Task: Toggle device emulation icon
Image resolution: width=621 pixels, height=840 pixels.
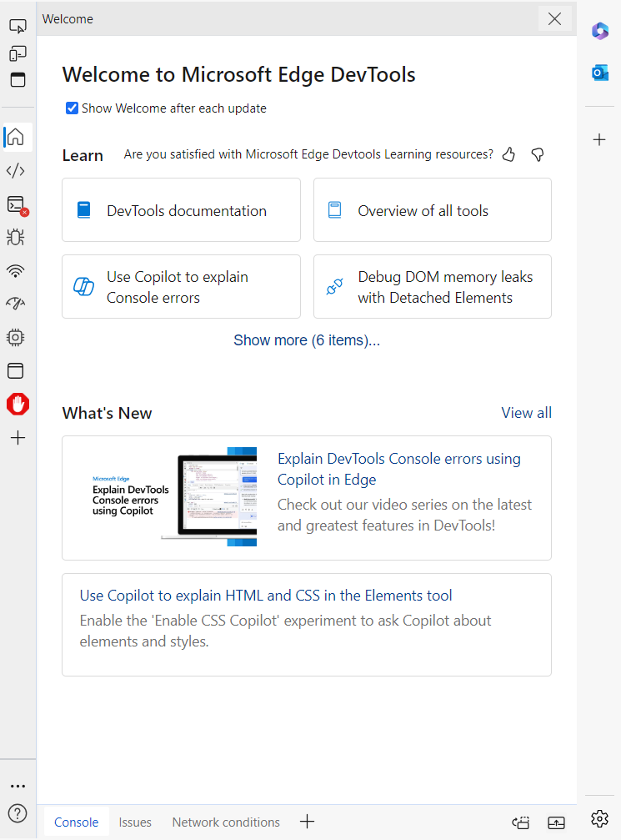Action: [x=18, y=53]
